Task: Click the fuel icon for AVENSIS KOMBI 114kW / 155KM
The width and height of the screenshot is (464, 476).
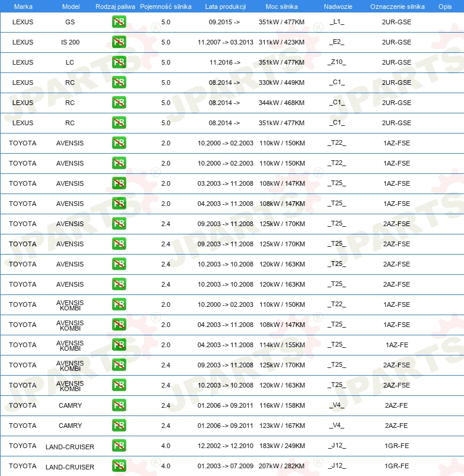Action: tap(119, 345)
